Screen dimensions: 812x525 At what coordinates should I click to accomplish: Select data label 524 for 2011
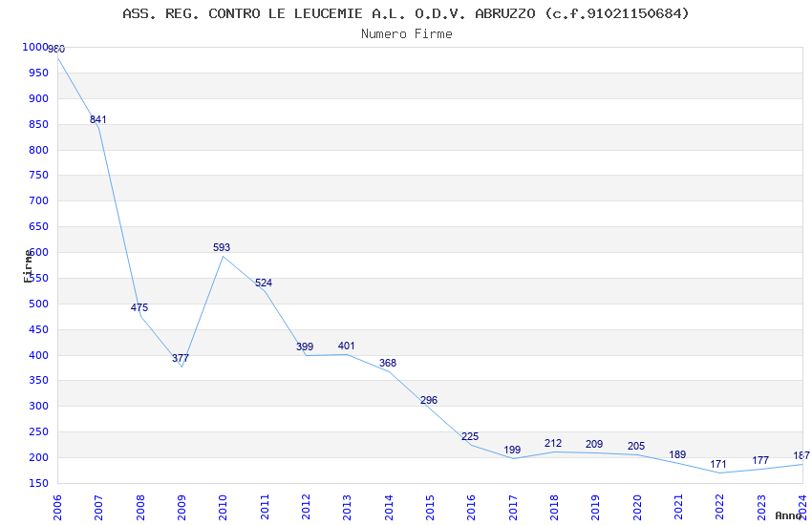coord(263,283)
